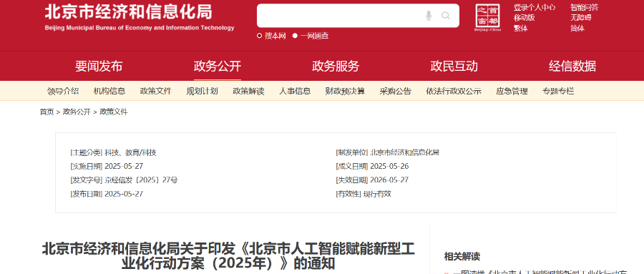The height and width of the screenshot is (274, 644).
Task: Select the 搜本网 radio option
Action: [271, 36]
